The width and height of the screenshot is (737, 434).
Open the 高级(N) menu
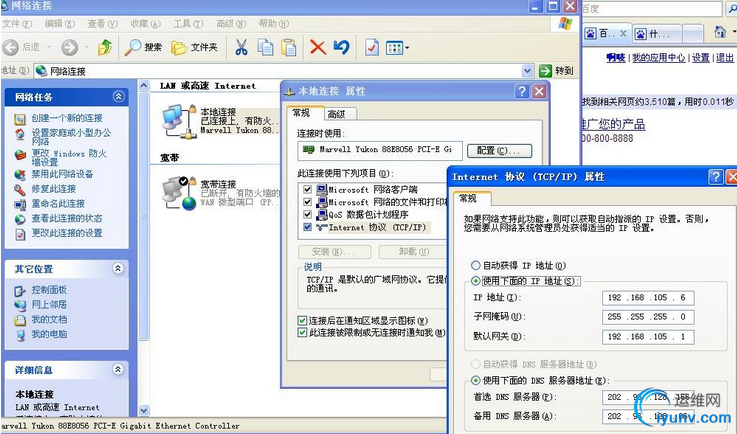click(231, 24)
